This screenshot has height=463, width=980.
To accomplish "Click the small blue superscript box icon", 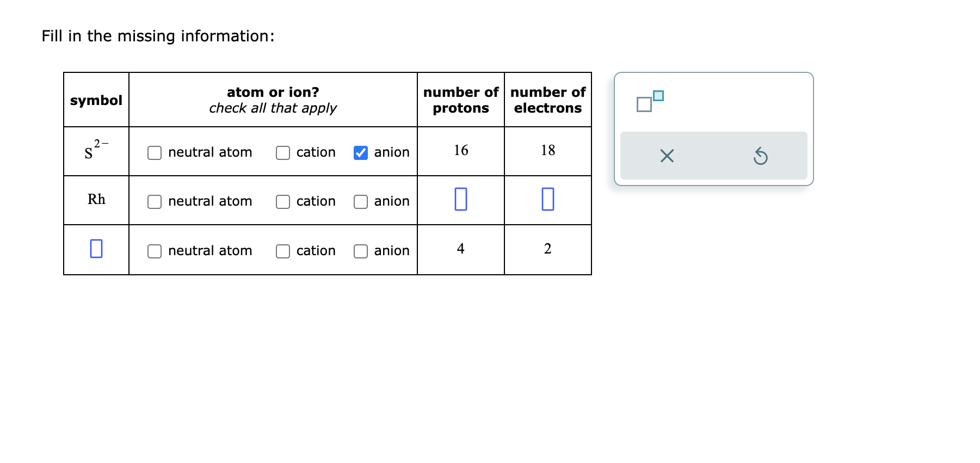I will (x=658, y=96).
